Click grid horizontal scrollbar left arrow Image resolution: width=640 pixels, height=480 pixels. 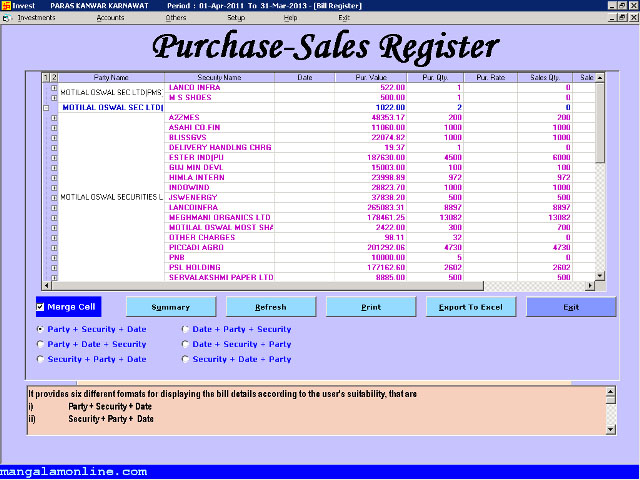45,285
